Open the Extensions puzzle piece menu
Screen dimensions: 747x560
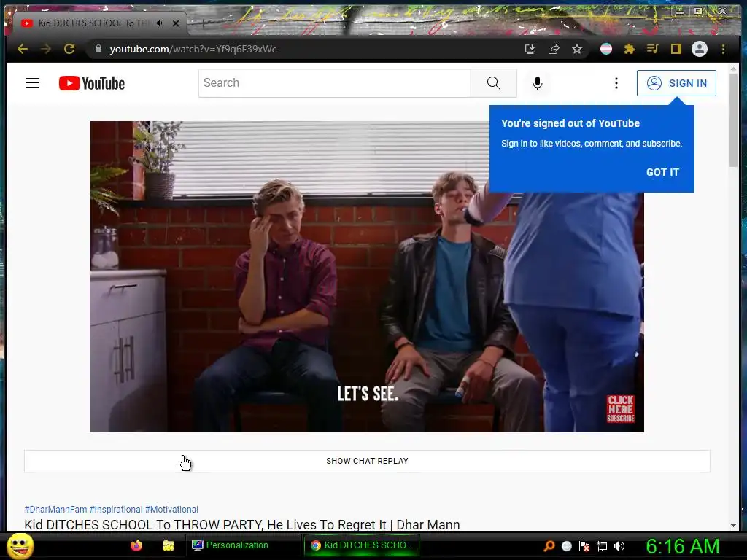(630, 49)
